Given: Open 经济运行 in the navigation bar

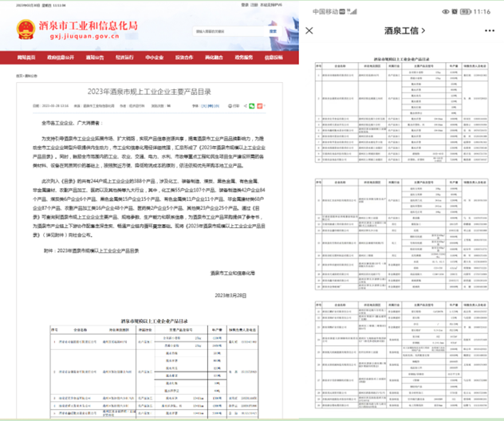Looking at the screenshot, I should pos(124,57).
